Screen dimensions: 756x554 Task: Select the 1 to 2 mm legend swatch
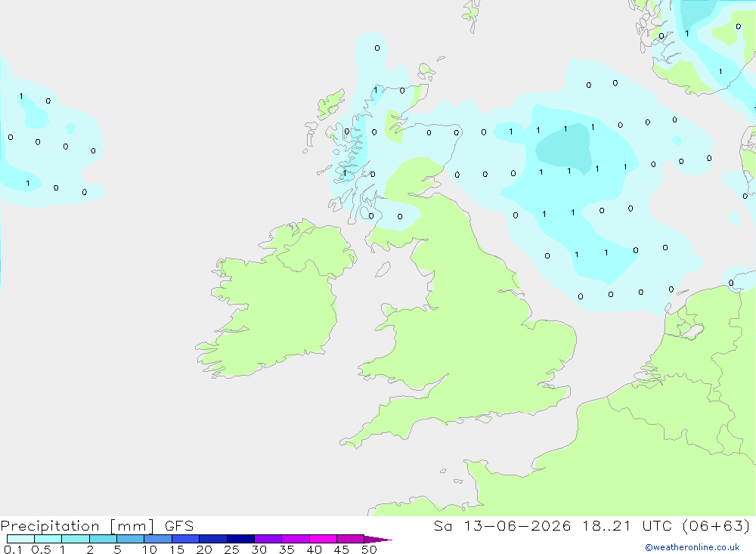point(75,539)
